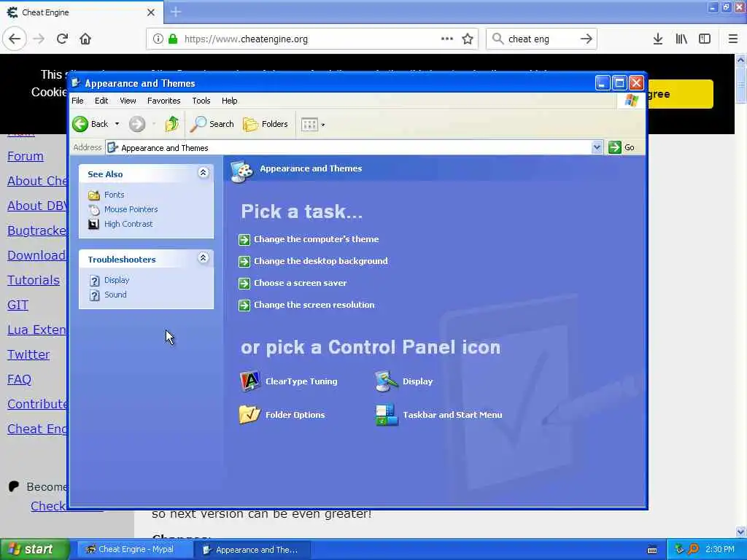Open the File menu in Explorer
The width and height of the screenshot is (747, 560).
[x=77, y=101]
